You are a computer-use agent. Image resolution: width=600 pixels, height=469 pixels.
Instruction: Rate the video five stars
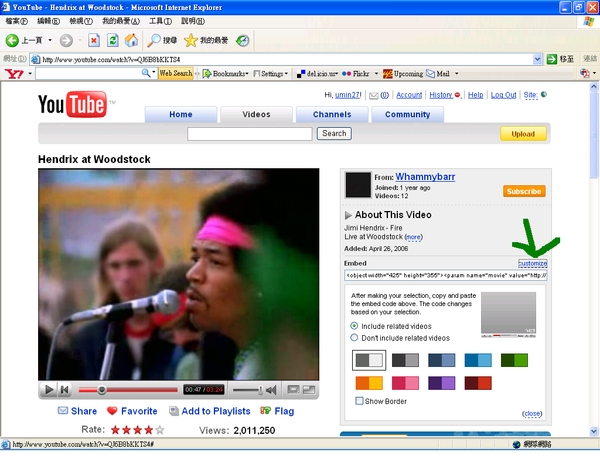(x=160, y=430)
